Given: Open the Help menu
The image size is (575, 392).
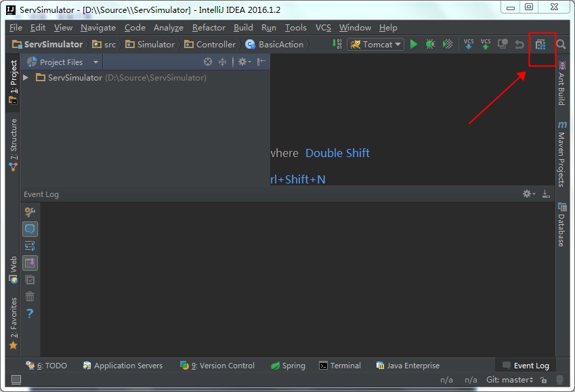Looking at the screenshot, I should 388,28.
